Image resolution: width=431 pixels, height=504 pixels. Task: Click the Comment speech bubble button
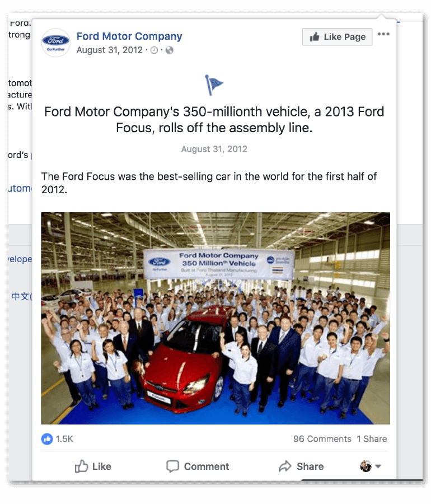click(x=198, y=466)
